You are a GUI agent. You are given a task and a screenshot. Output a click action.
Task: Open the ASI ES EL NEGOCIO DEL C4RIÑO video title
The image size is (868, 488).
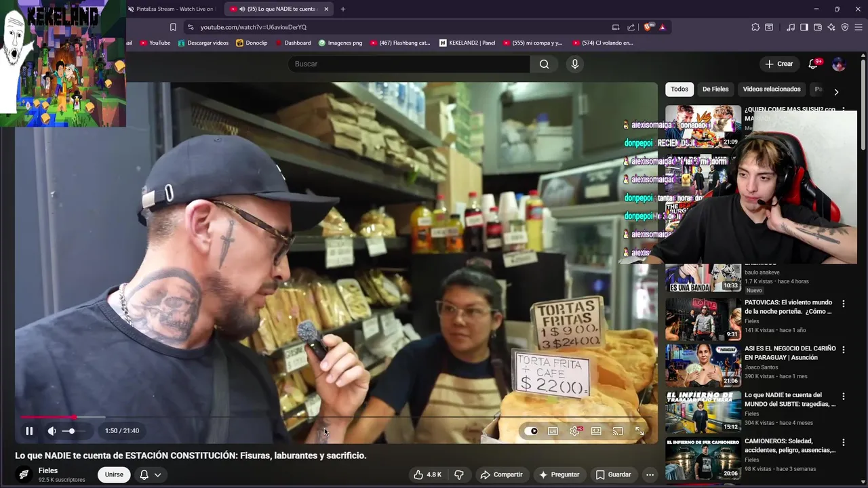point(790,352)
